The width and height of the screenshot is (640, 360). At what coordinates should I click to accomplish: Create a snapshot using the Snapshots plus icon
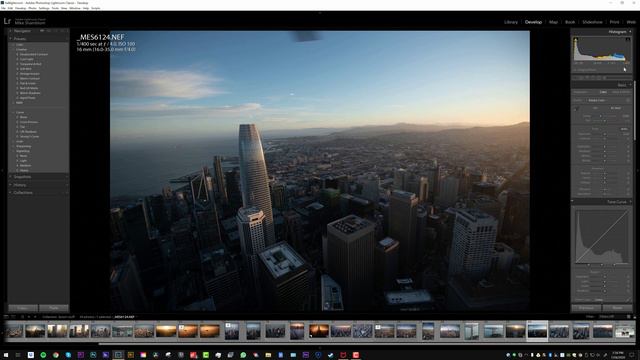click(67, 177)
